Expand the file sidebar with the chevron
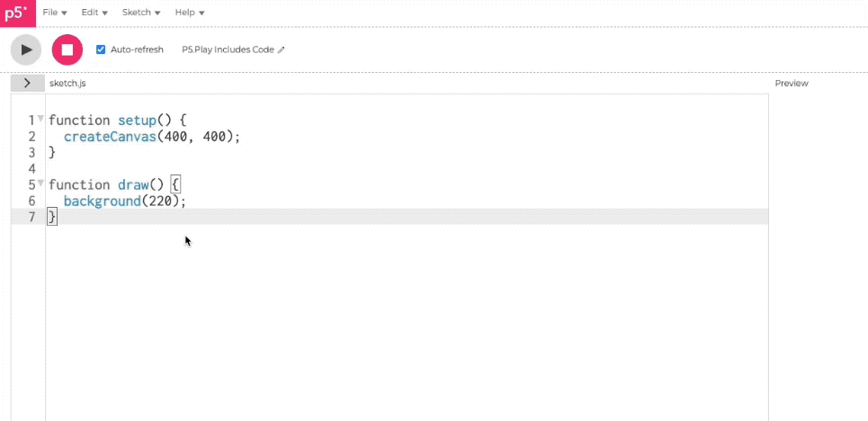 tap(28, 83)
